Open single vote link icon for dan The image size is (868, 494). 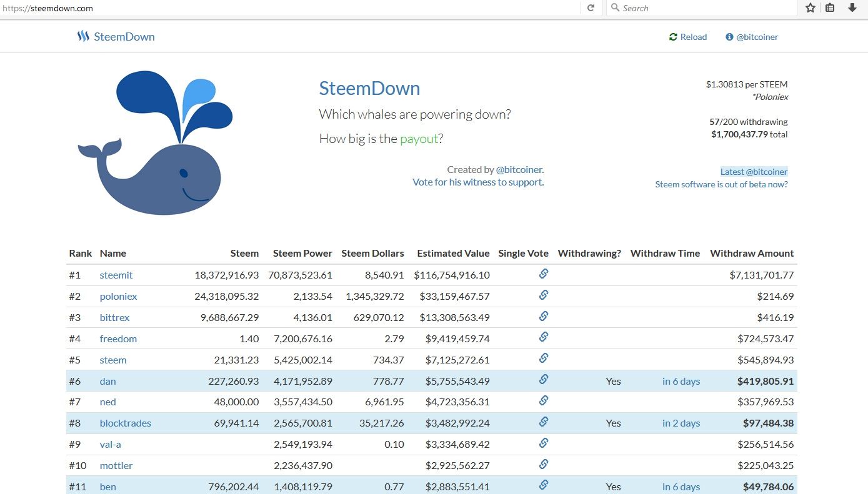click(x=544, y=379)
